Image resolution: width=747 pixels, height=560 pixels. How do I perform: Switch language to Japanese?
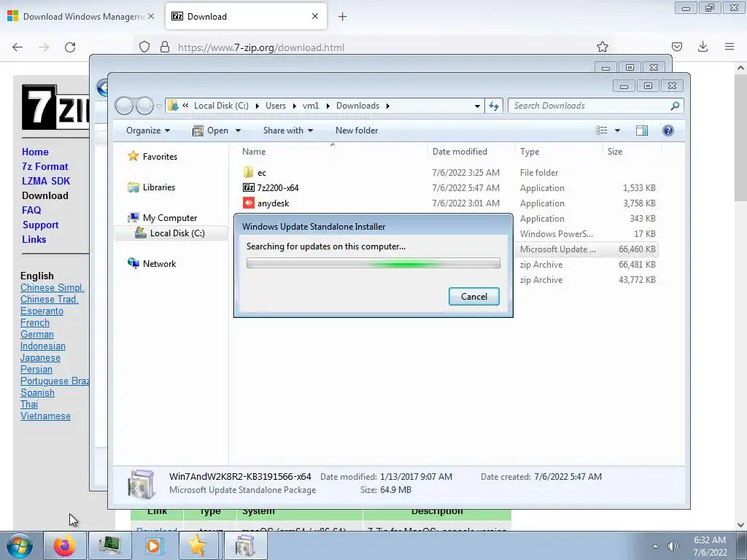pyautogui.click(x=41, y=357)
